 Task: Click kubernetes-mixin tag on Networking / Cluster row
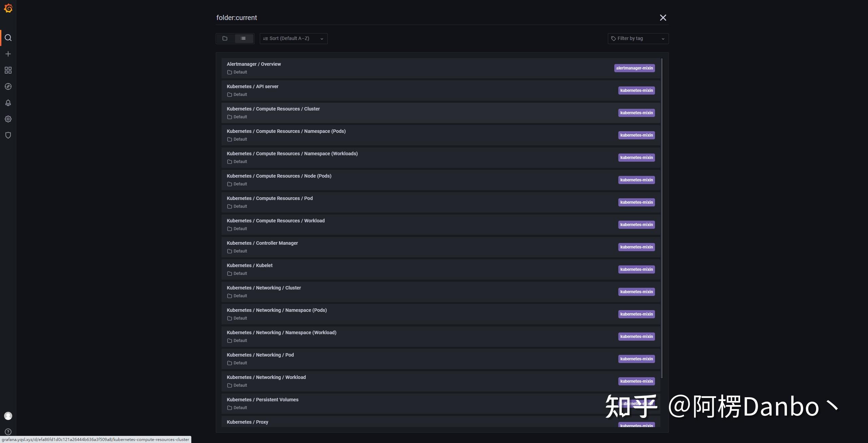636,292
